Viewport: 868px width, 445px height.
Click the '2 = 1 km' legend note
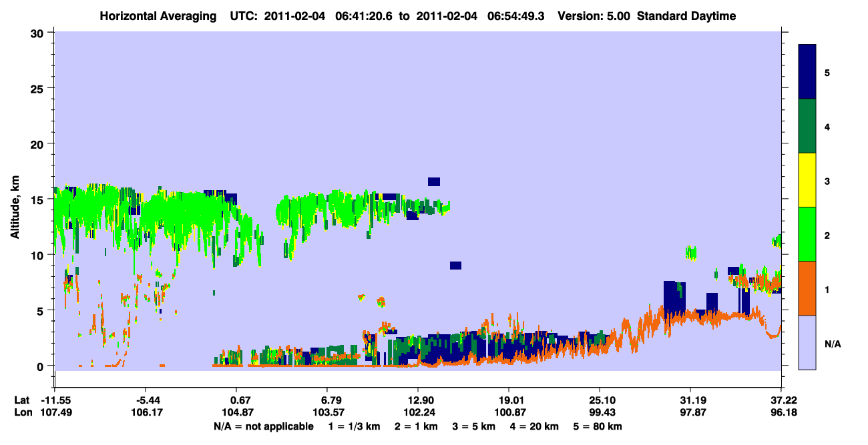[415, 426]
